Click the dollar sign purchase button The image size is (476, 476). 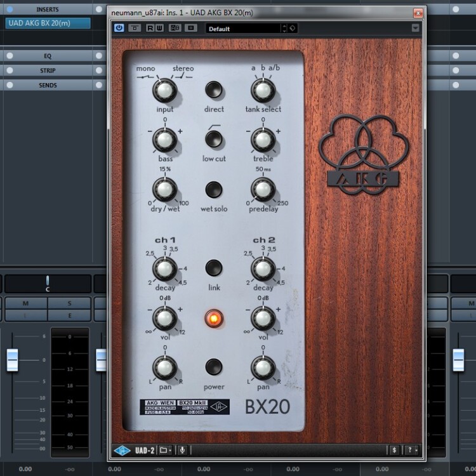[394, 450]
